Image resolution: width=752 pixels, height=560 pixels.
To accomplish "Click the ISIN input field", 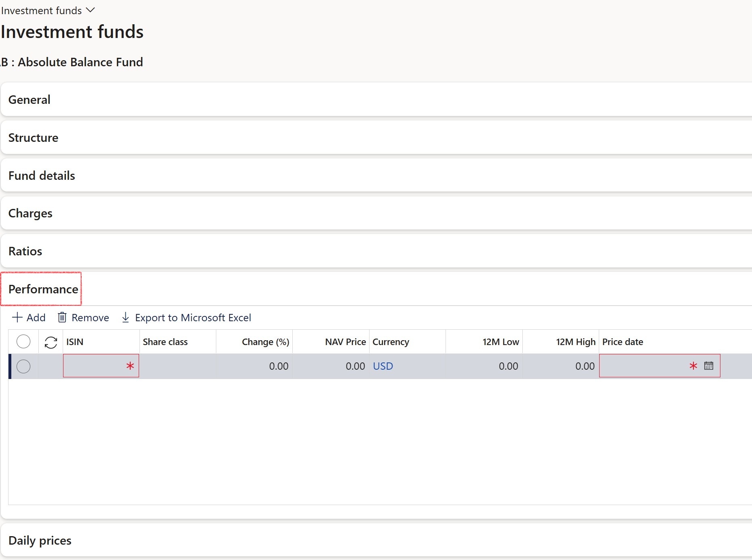I will coord(101,366).
